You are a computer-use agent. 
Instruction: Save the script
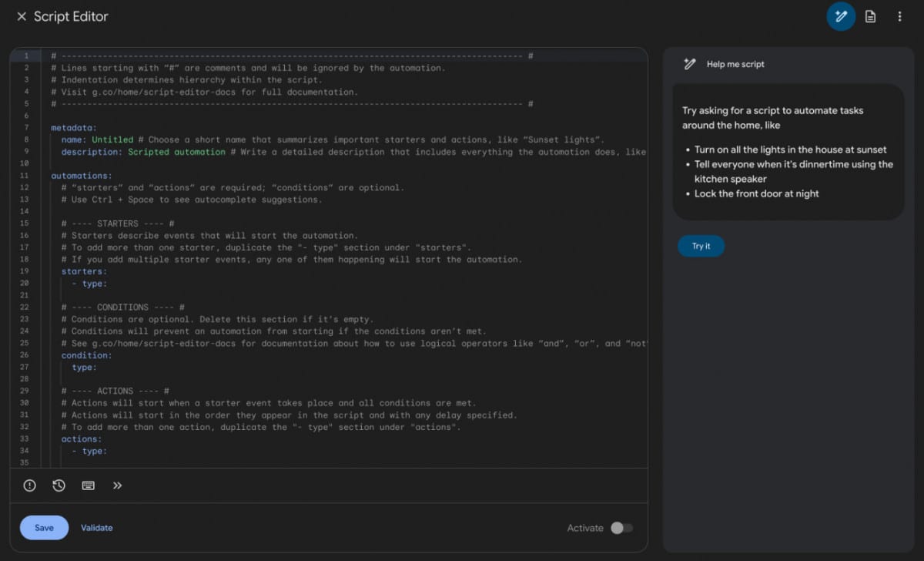point(44,528)
